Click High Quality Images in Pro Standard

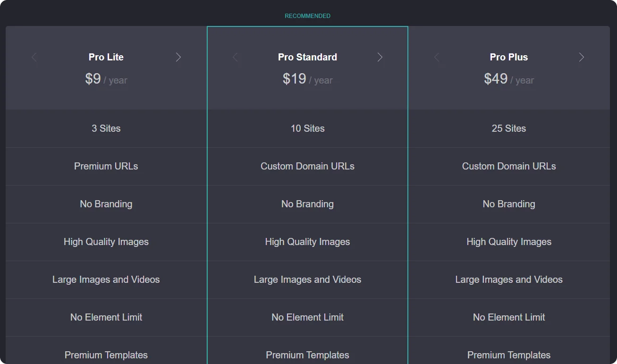click(x=308, y=242)
